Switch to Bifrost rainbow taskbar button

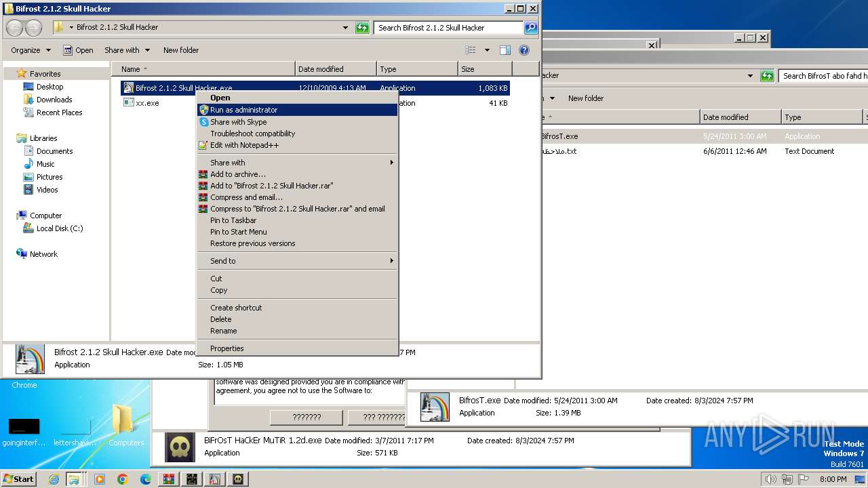pyautogui.click(x=215, y=479)
